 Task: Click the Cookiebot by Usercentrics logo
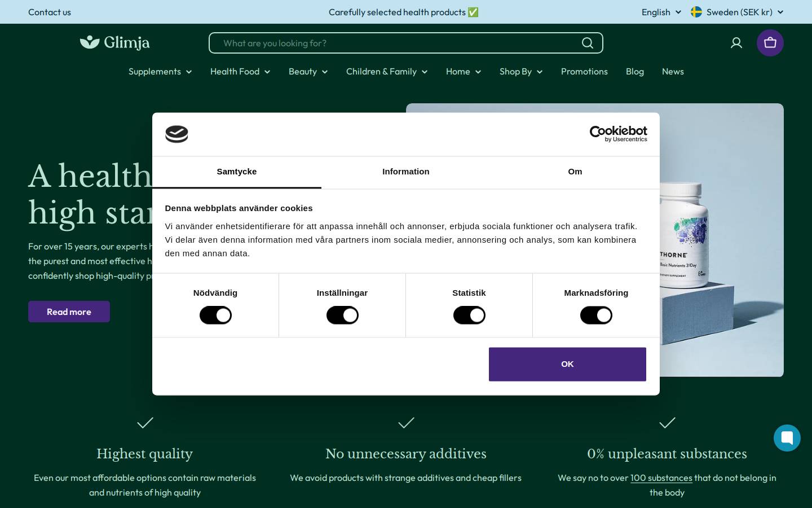point(619,134)
